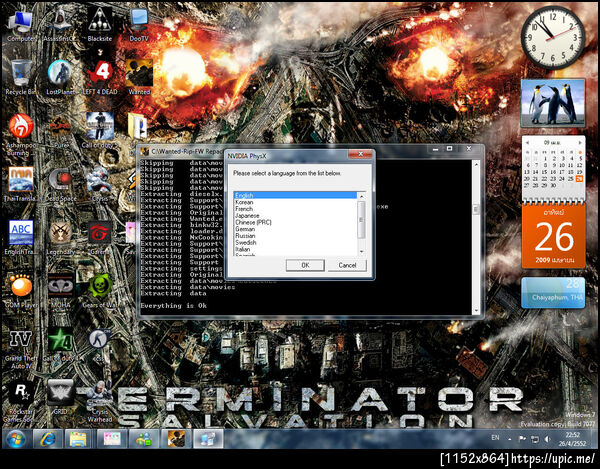Select the AssassinsCreed desktop icon
600x469 pixels.
coord(60,25)
